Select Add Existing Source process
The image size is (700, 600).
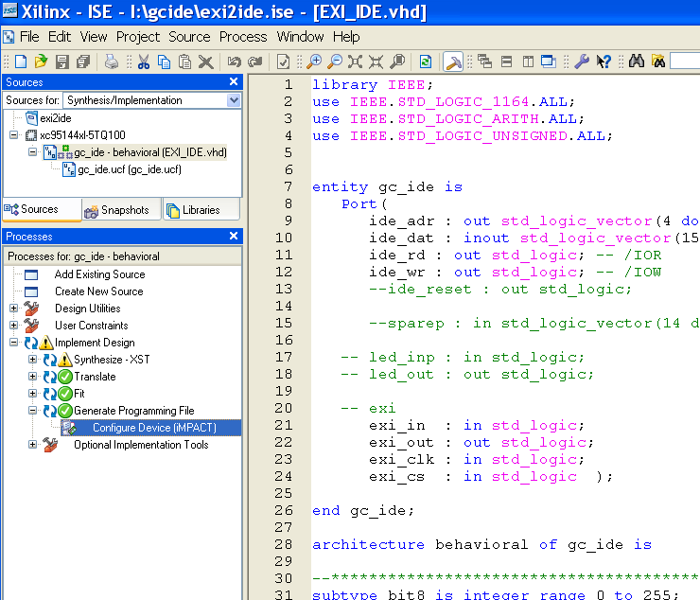pyautogui.click(x=100, y=274)
